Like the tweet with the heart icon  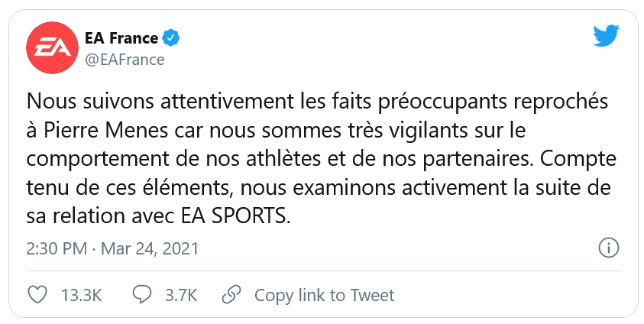(x=37, y=295)
